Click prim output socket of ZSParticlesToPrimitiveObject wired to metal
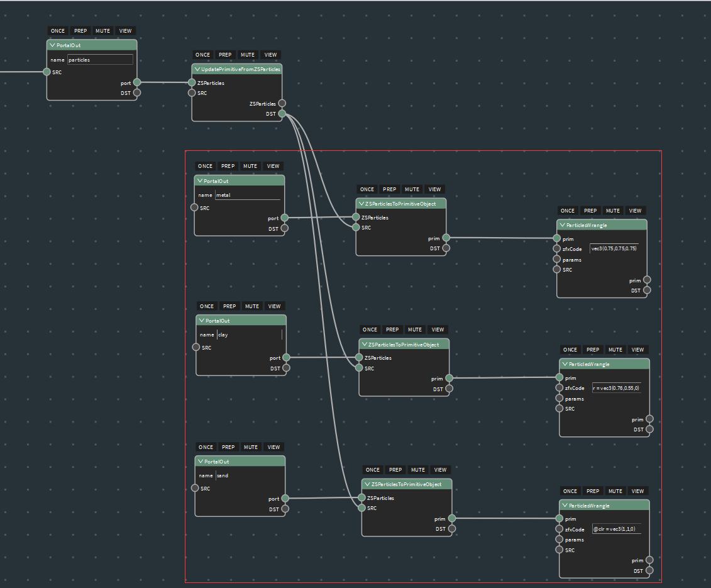 [x=446, y=238]
